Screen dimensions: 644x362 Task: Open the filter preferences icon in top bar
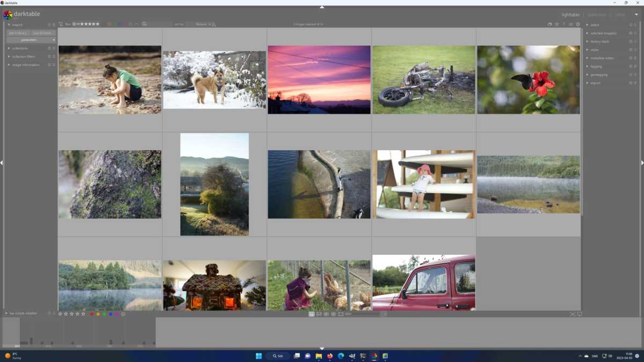point(61,24)
